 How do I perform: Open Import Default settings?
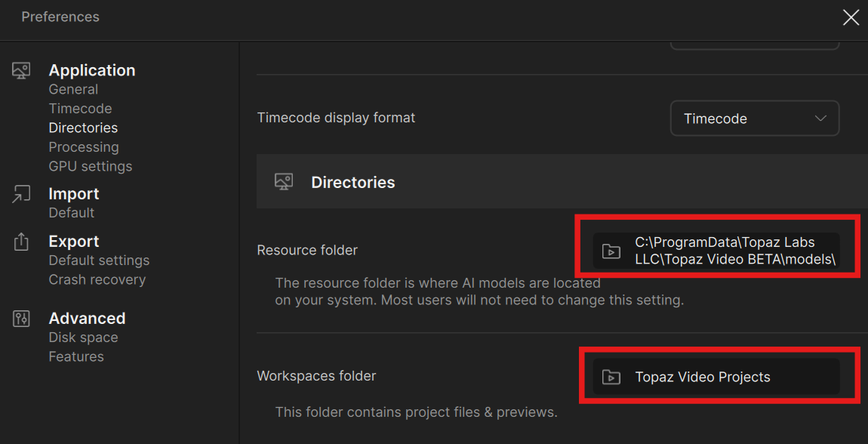coord(72,213)
